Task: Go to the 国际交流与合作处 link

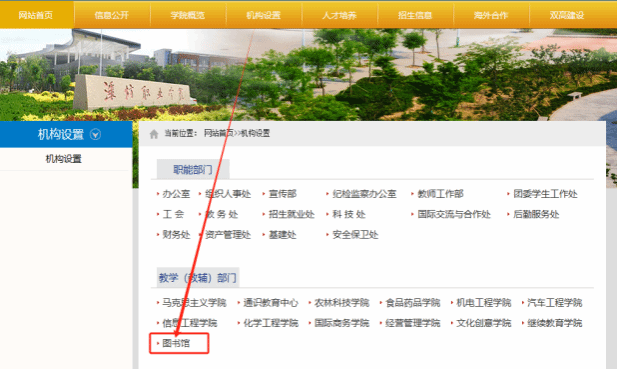Action: pyautogui.click(x=454, y=214)
